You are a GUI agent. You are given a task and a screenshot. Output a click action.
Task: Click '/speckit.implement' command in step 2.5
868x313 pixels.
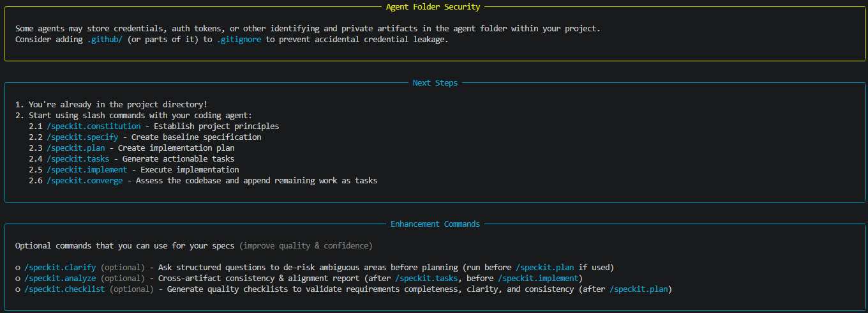click(x=87, y=170)
